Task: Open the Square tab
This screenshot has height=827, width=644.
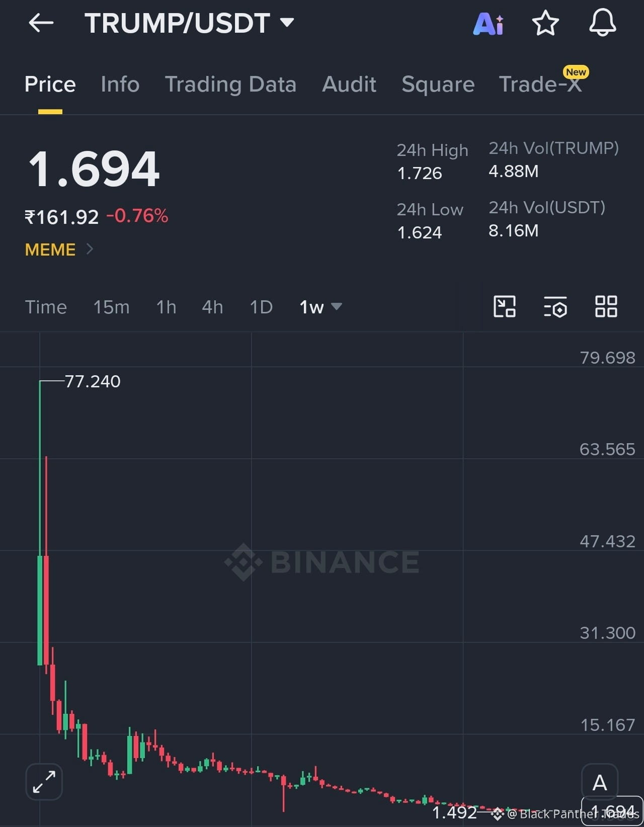Action: coord(438,85)
